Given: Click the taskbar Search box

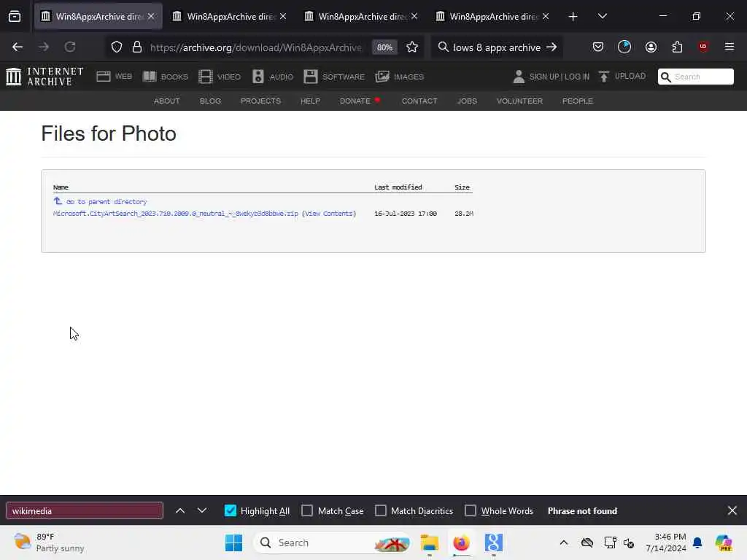Looking at the screenshot, I should point(332,542).
